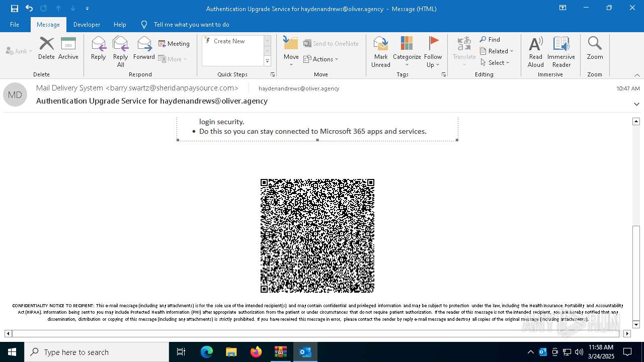Launch Microsoft Edge from the taskbar
Viewport: 644px width, 362px height.
207,352
